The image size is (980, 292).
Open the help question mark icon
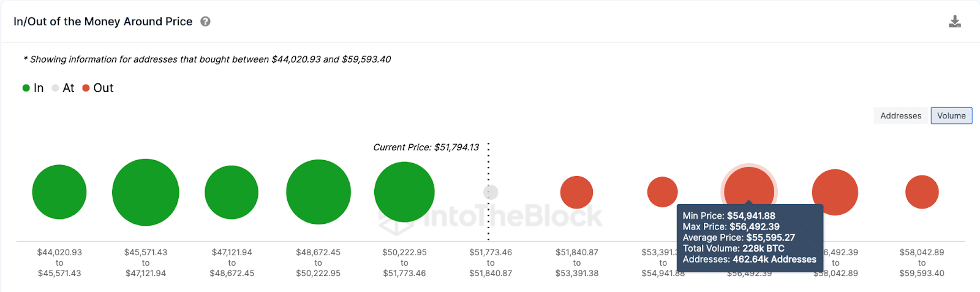[206, 21]
